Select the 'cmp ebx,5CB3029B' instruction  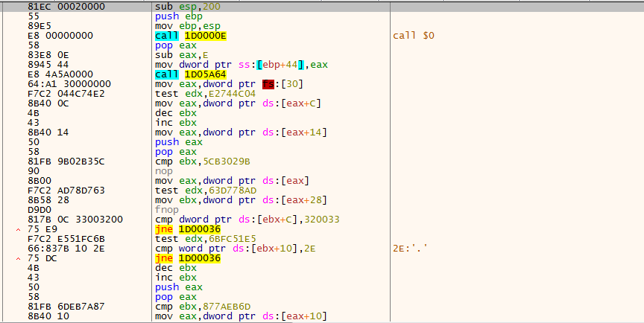(x=203, y=161)
